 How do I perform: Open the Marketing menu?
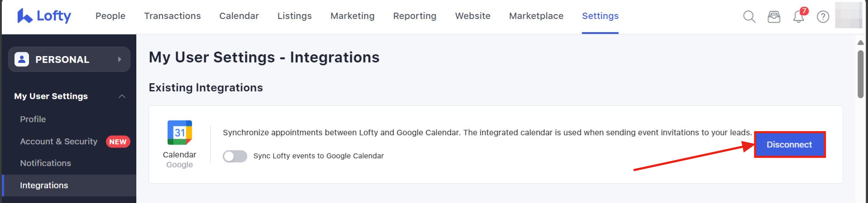352,16
